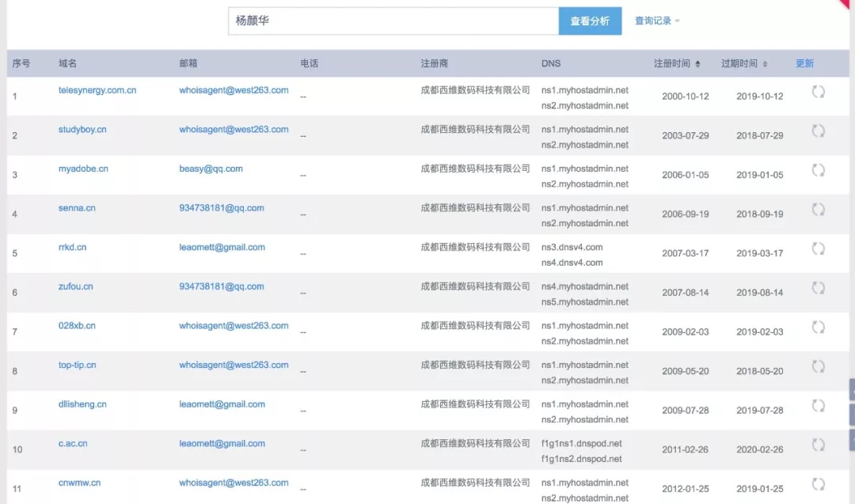Click the 注册商 column header
Image resolution: width=855 pixels, height=504 pixels.
pos(434,63)
